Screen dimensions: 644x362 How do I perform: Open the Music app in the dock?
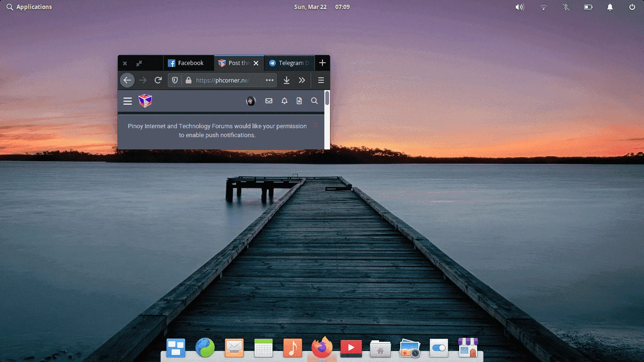pos(293,348)
